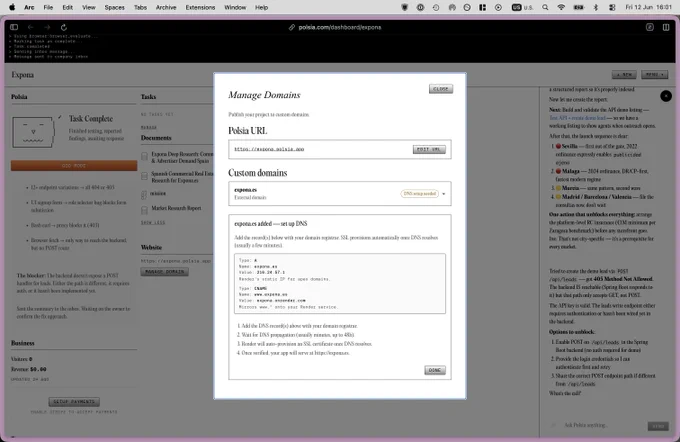
Task: Expand the expona.es domain dropdown arrow
Action: click(x=444, y=194)
